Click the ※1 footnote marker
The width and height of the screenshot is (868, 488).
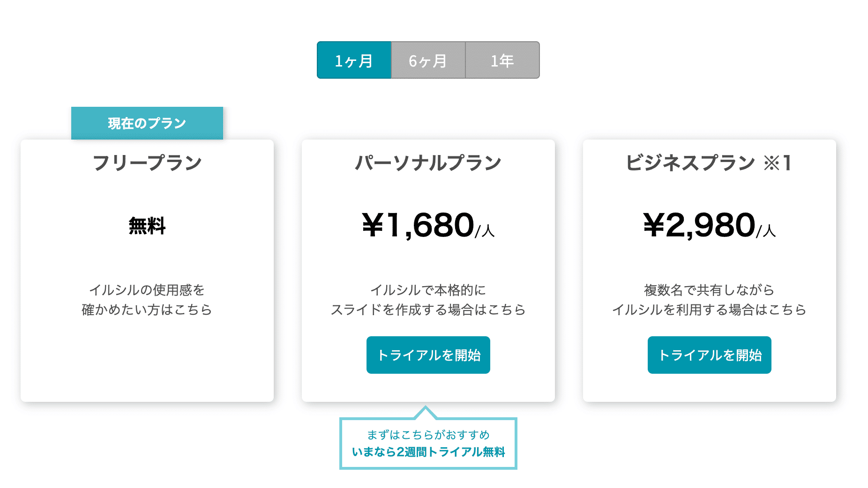point(778,163)
